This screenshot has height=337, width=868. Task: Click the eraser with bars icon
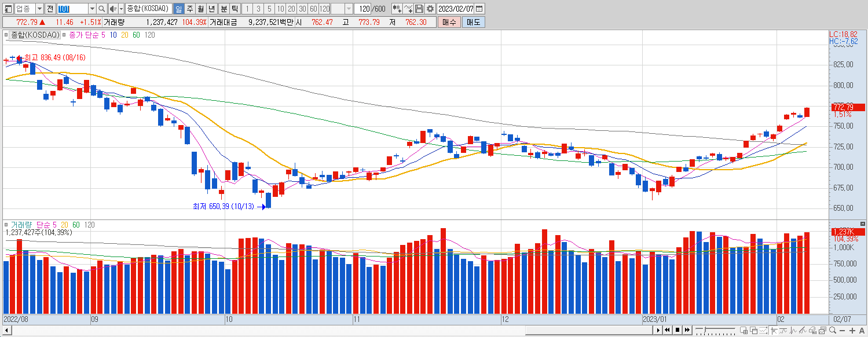[812, 331]
